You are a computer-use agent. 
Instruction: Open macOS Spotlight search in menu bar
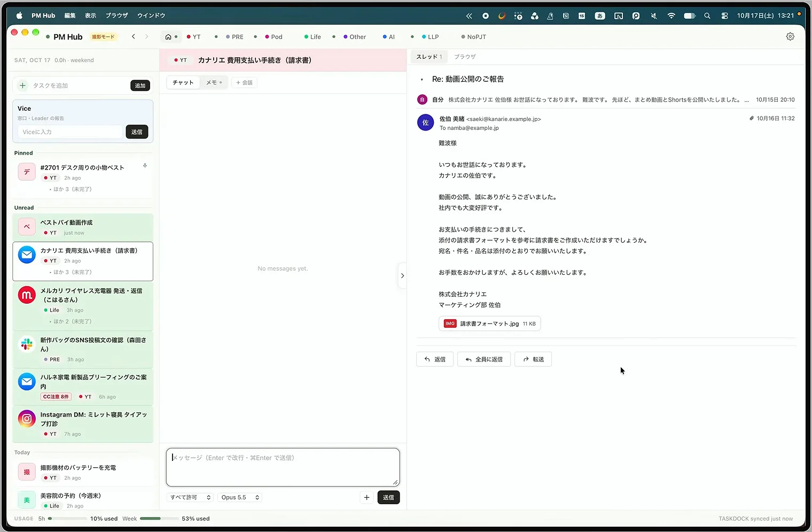[x=707, y=16]
